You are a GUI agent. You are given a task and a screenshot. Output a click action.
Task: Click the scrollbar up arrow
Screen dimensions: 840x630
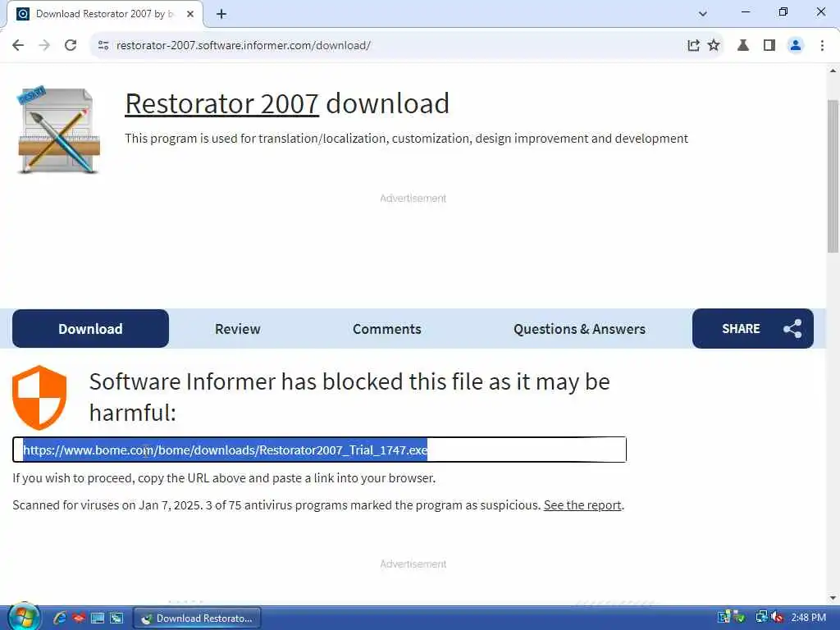coord(833,71)
